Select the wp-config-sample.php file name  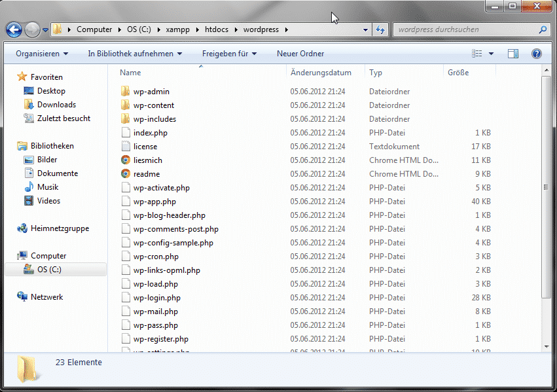(x=173, y=243)
